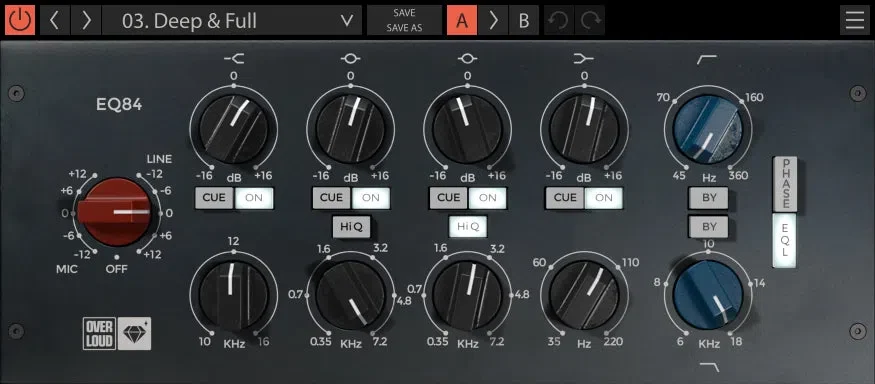Click the diamond gem icon
Image resolution: width=875 pixels, height=384 pixels.
coord(134,334)
